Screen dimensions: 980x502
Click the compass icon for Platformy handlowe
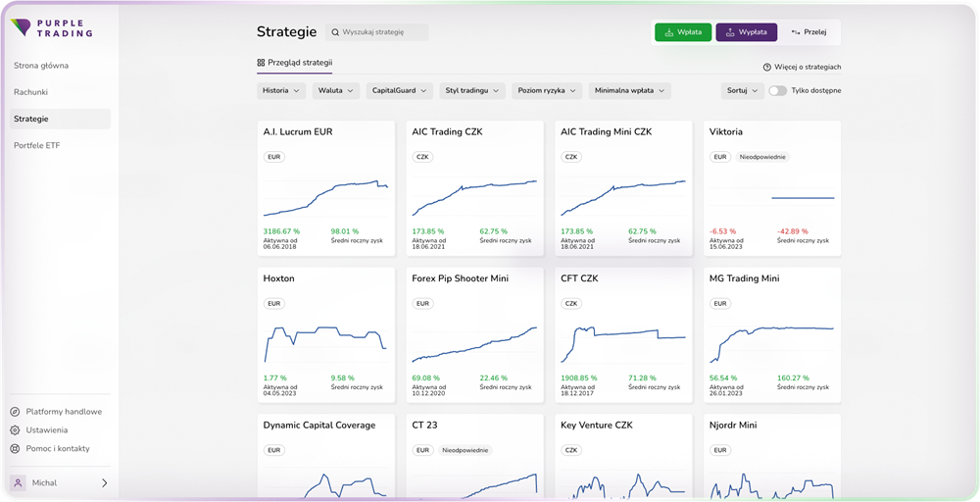coord(15,412)
